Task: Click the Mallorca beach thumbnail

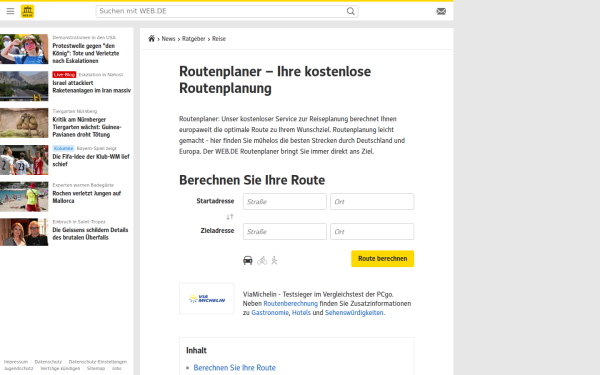Action: [24, 197]
